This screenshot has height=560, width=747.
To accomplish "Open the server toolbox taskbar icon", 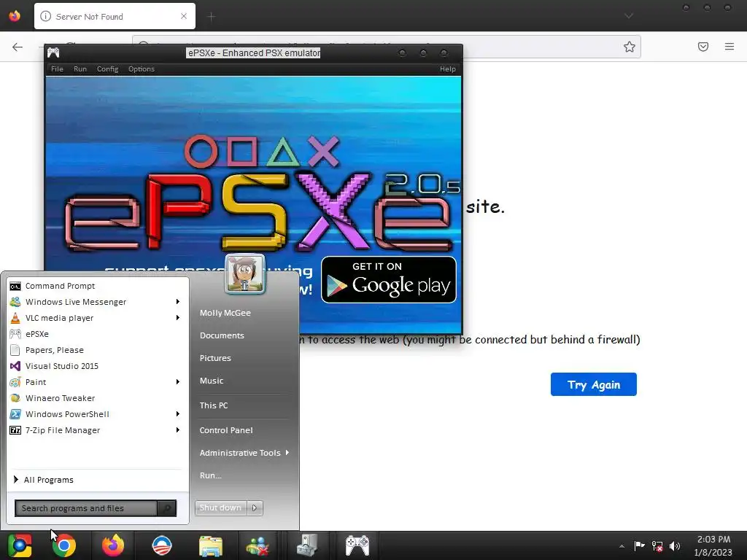I will click(x=307, y=545).
